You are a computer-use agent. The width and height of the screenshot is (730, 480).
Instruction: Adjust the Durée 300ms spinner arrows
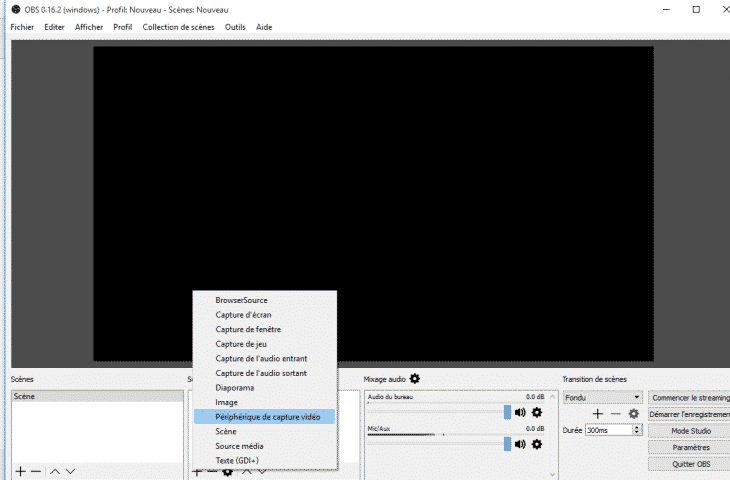pos(637,430)
